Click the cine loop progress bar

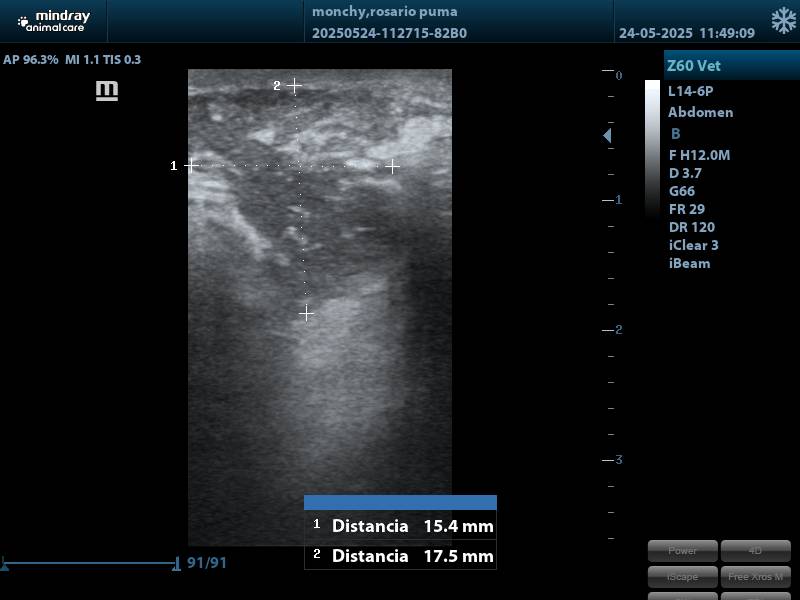[90, 564]
